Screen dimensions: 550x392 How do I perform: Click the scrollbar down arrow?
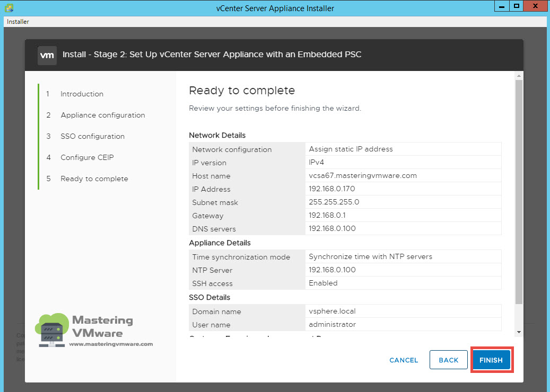pyautogui.click(x=519, y=332)
